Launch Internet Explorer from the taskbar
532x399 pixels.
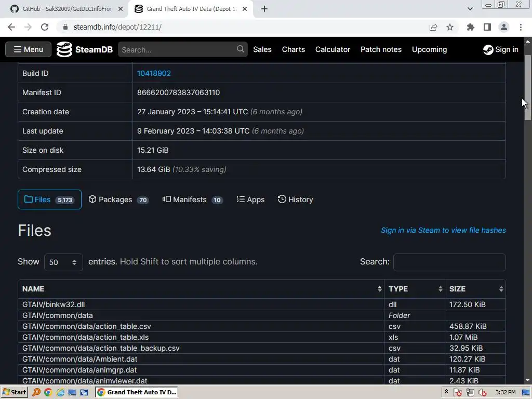click(x=60, y=392)
